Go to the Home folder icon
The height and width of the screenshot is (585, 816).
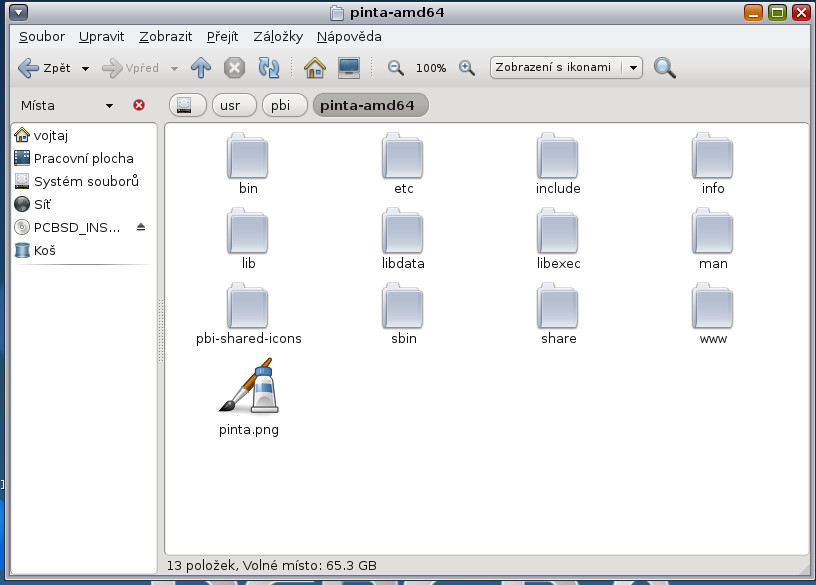315,68
